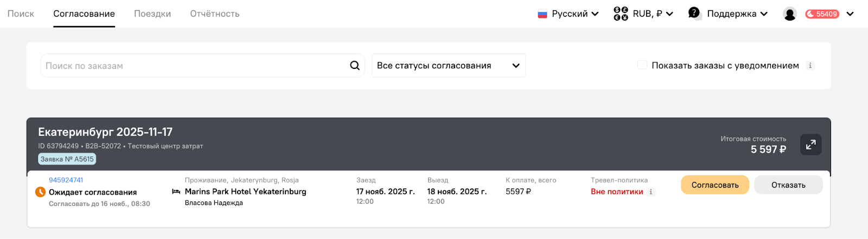Click the hotel bed icon
This screenshot has height=239, width=868.
176,192
